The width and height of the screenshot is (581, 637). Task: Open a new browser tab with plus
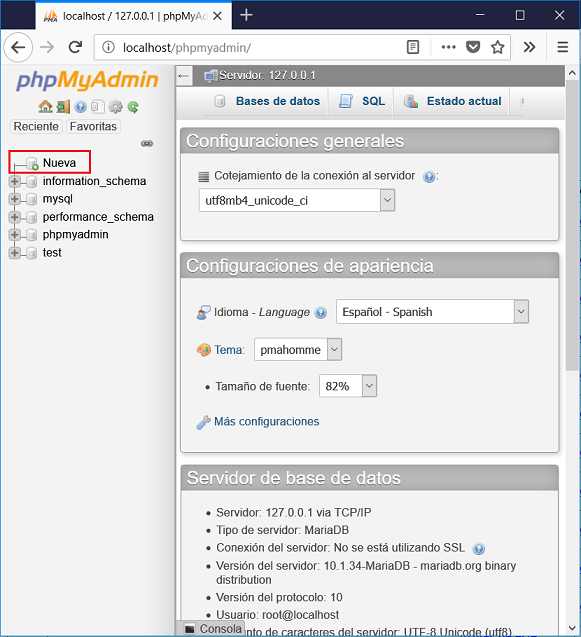(x=246, y=15)
